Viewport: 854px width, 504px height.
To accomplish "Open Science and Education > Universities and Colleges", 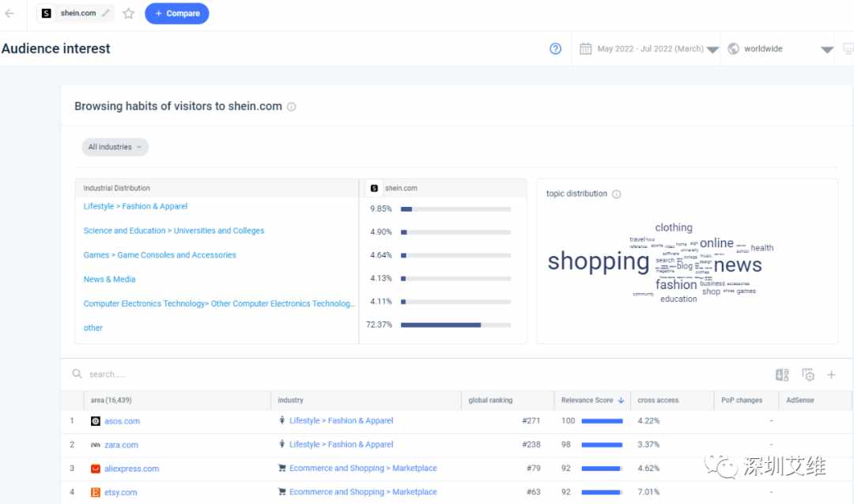I will 174,231.
